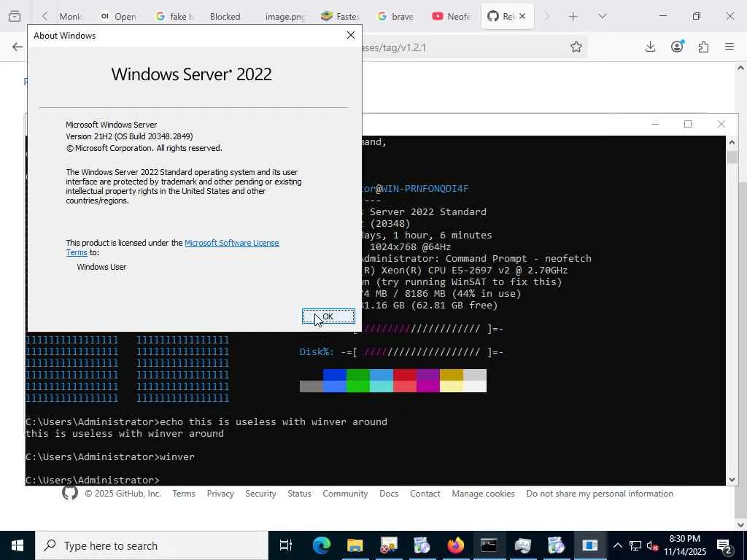Switch to the Open browser tab

coord(119,17)
